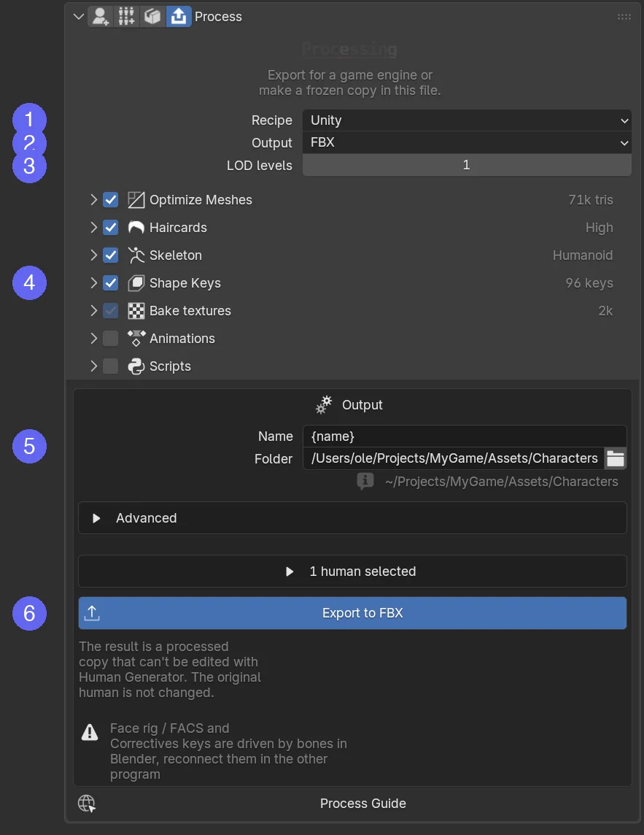Click the warning triangle icon
Viewport: 644px width, 835px height.
pyautogui.click(x=90, y=732)
